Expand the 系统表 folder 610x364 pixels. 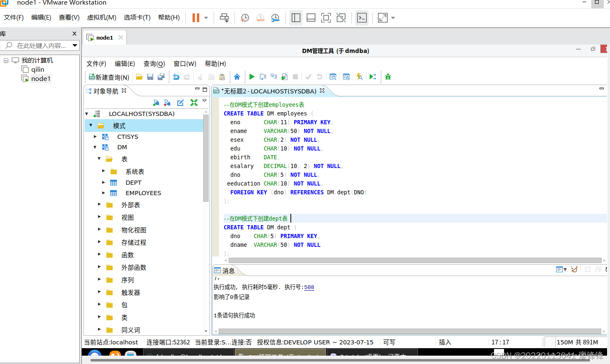103,171
